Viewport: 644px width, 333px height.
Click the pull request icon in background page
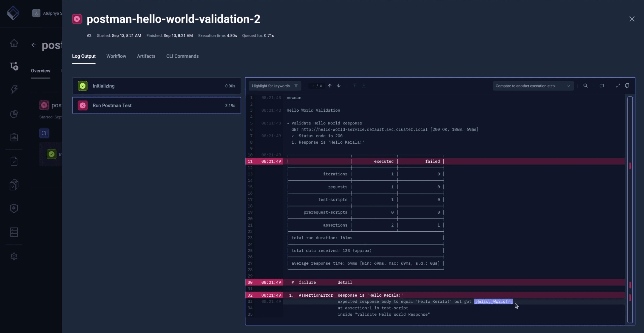(44, 133)
